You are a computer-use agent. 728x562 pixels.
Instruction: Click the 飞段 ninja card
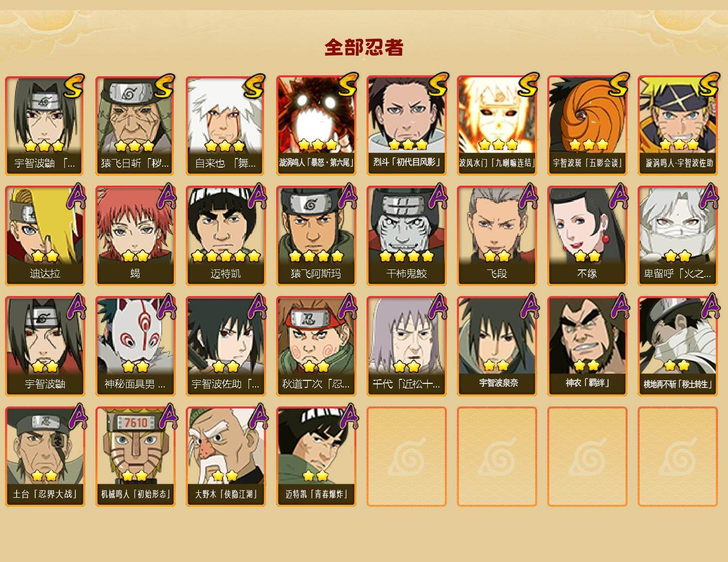[497, 236]
